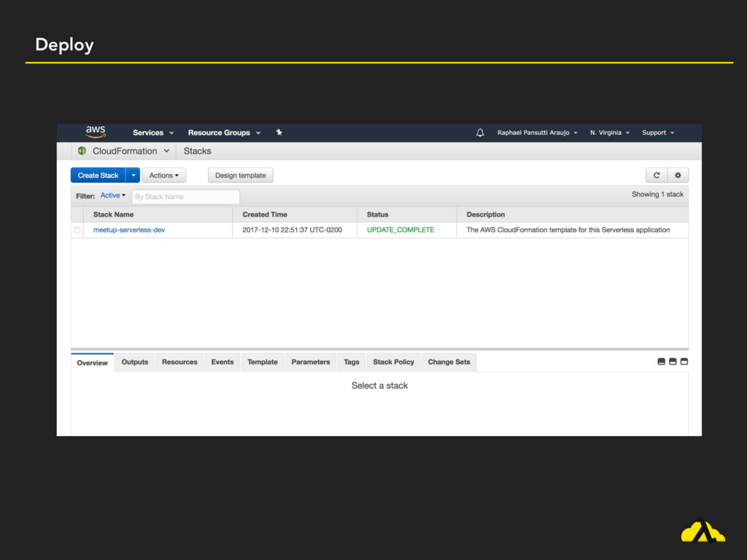
Task: Check the meetup-serverless-dev stack checkbox
Action: click(77, 230)
